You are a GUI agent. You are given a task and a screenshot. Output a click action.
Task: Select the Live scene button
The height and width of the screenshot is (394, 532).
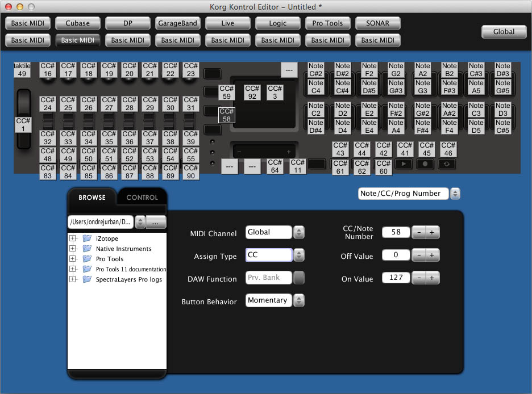pyautogui.click(x=228, y=23)
